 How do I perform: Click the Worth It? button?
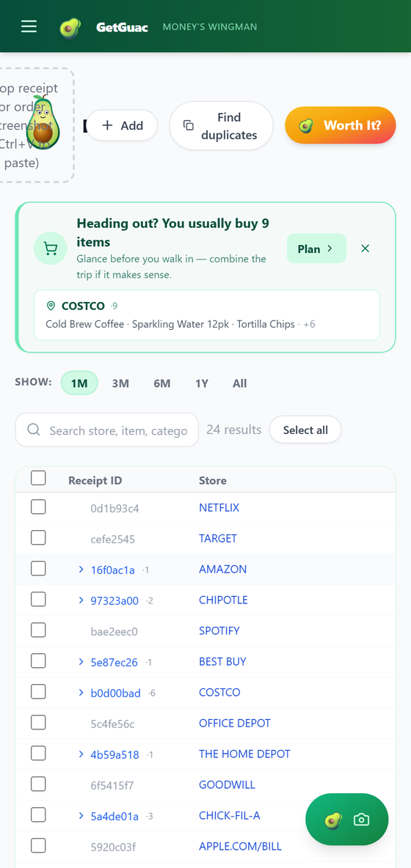point(340,125)
